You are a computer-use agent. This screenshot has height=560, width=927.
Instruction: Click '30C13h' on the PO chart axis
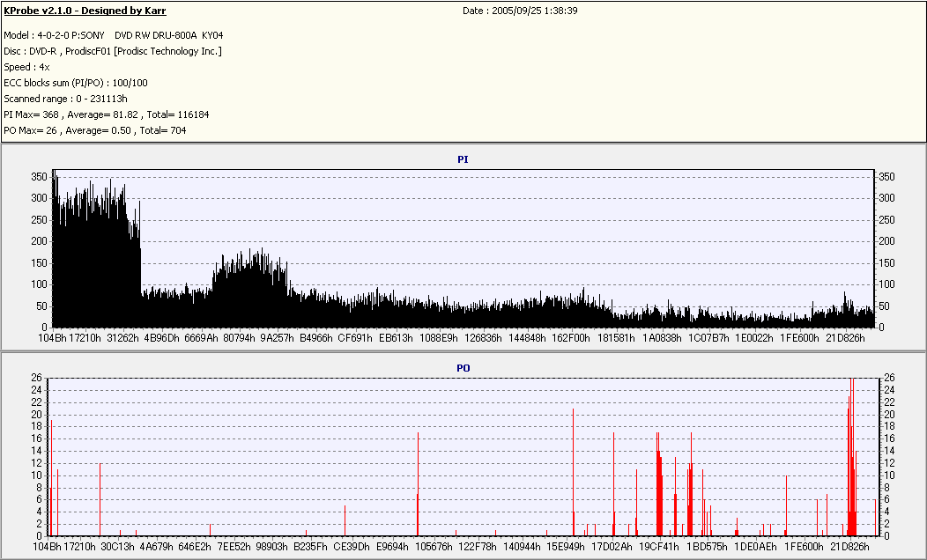coord(117,547)
